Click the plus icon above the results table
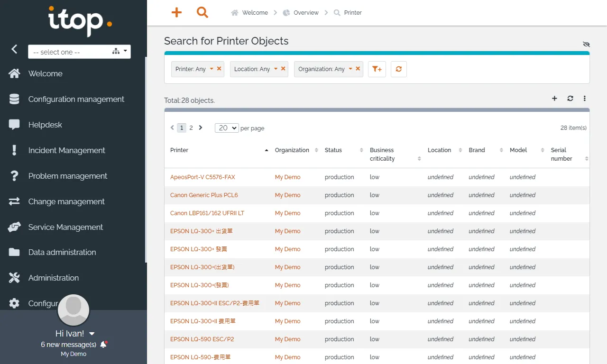Screen dimensions: 607x364 (x=554, y=99)
